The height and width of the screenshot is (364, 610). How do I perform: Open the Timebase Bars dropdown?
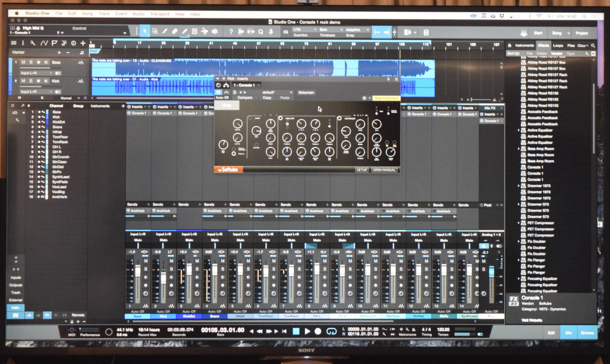click(331, 30)
